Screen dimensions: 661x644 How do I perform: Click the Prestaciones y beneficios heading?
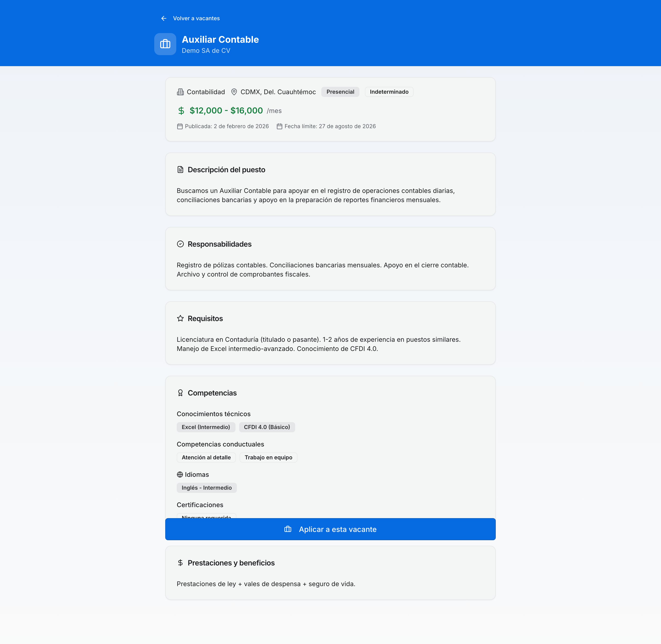[x=231, y=563]
